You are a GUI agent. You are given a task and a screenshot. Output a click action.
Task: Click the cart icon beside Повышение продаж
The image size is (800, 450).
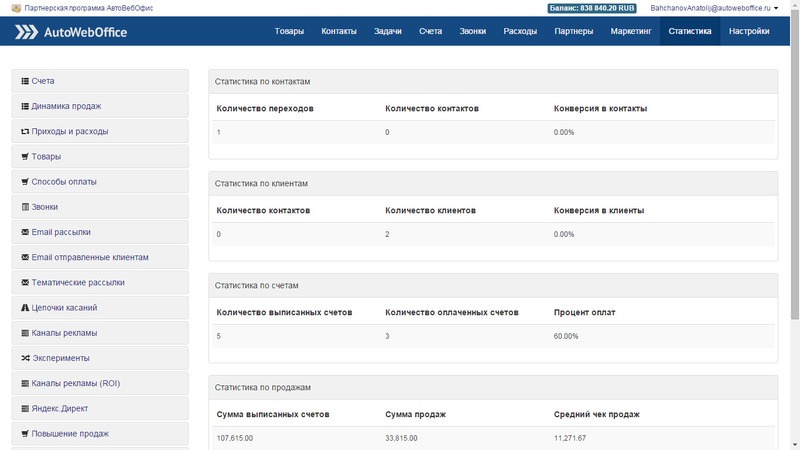coord(25,434)
